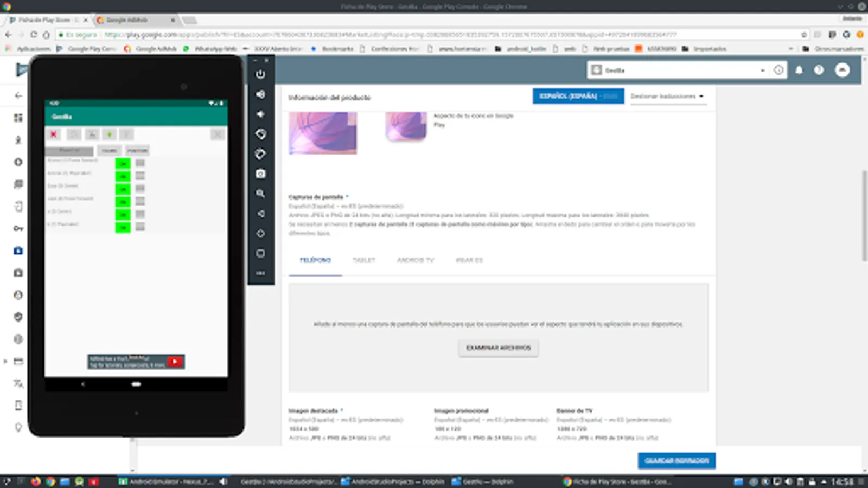The width and height of the screenshot is (868, 488).
Task: Tap the YouTube ad banner in the emulator
Action: coord(136,362)
